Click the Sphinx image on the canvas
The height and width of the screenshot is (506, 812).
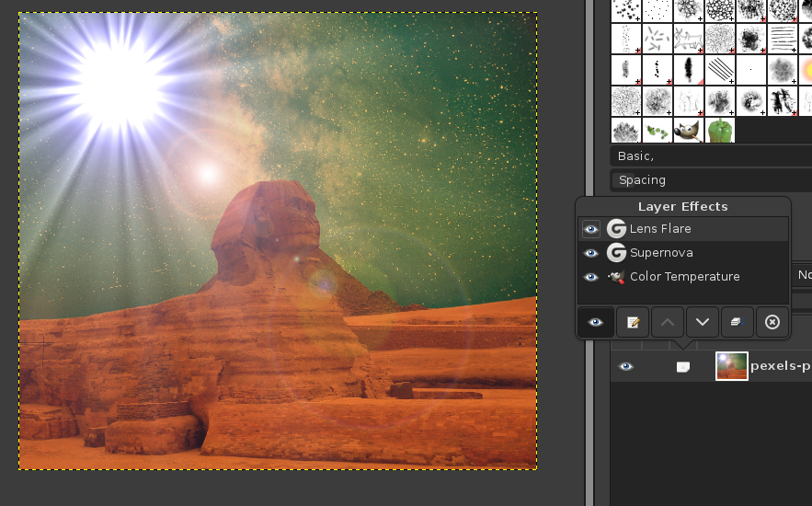[x=278, y=241]
